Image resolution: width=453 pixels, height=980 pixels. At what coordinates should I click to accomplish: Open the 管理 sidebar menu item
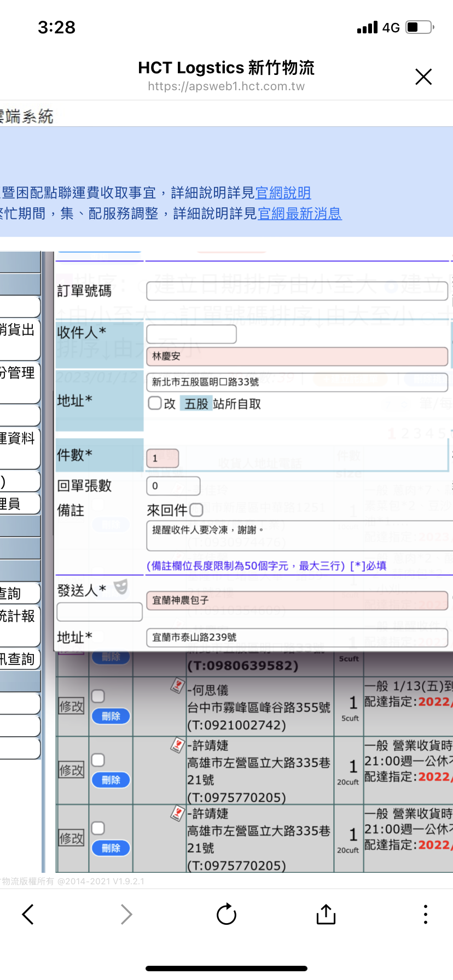point(20,382)
